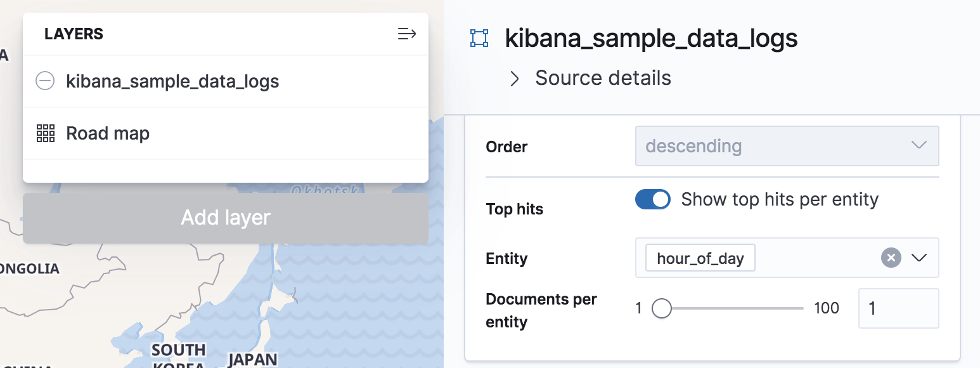Viewport: 980px width, 368px height.
Task: Toggle Show top hits per entity
Action: (x=652, y=199)
